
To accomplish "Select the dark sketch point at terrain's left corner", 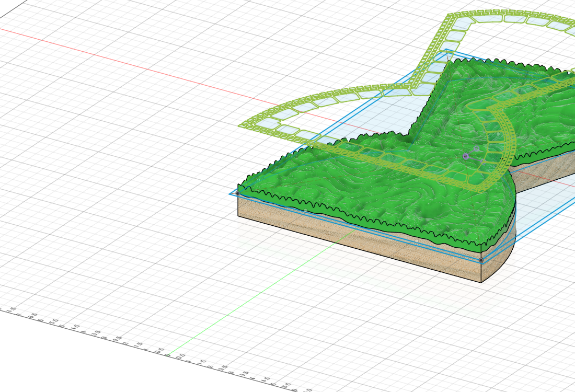I will [x=238, y=193].
